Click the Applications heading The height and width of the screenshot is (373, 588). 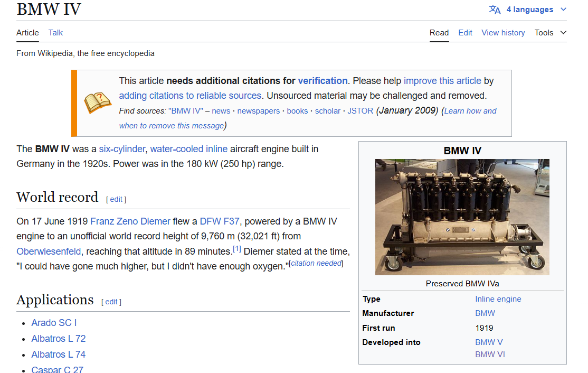(55, 300)
